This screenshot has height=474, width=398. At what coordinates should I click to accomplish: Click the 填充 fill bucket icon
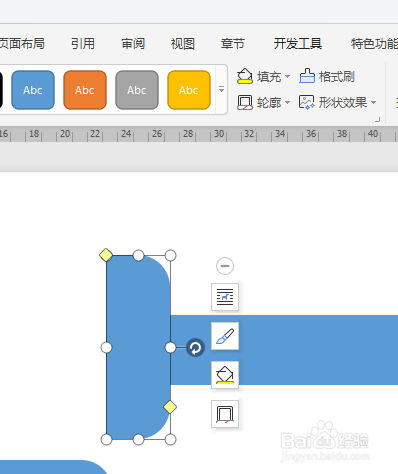245,76
